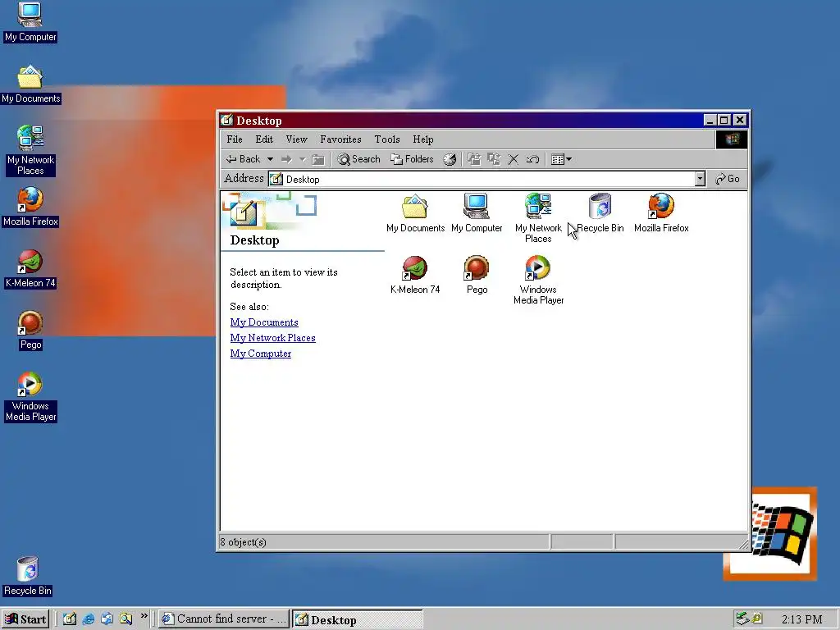The height and width of the screenshot is (630, 840).
Task: Select Pego shortcut on desktop background
Action: pos(30,331)
